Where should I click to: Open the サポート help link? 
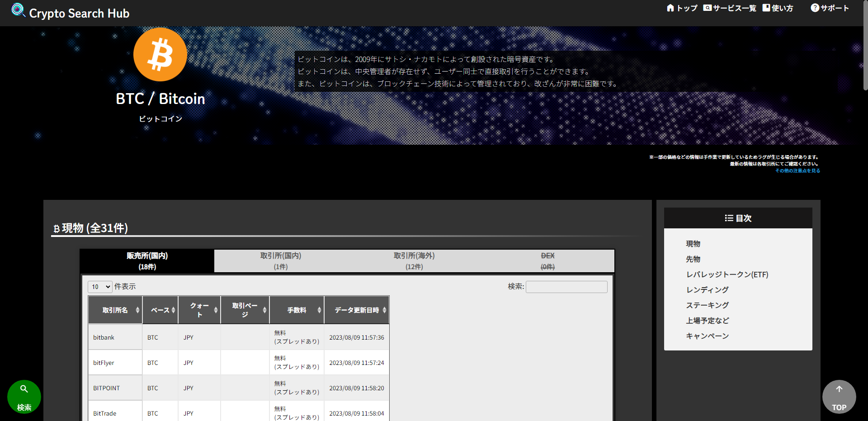pos(830,8)
